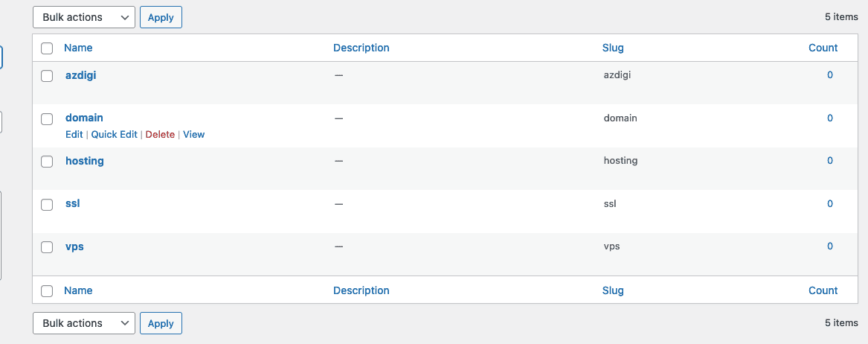Toggle select-all checkbox in table footer
868x344 pixels.
pyautogui.click(x=47, y=291)
